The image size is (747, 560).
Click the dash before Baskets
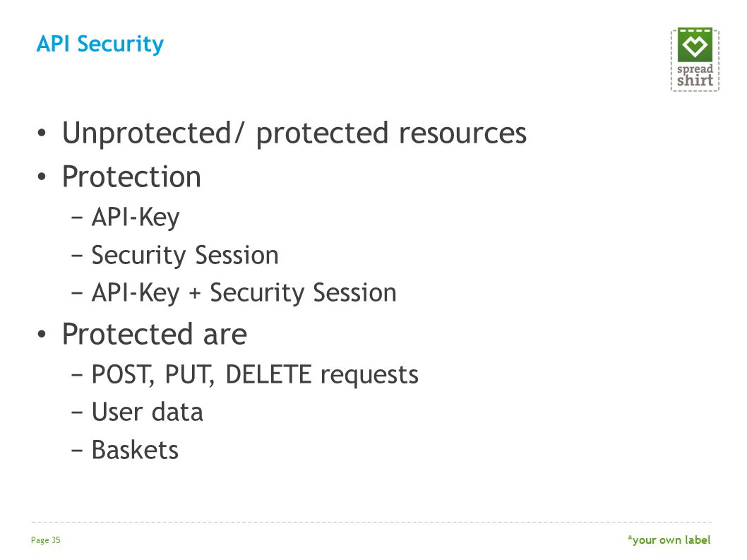(77, 449)
